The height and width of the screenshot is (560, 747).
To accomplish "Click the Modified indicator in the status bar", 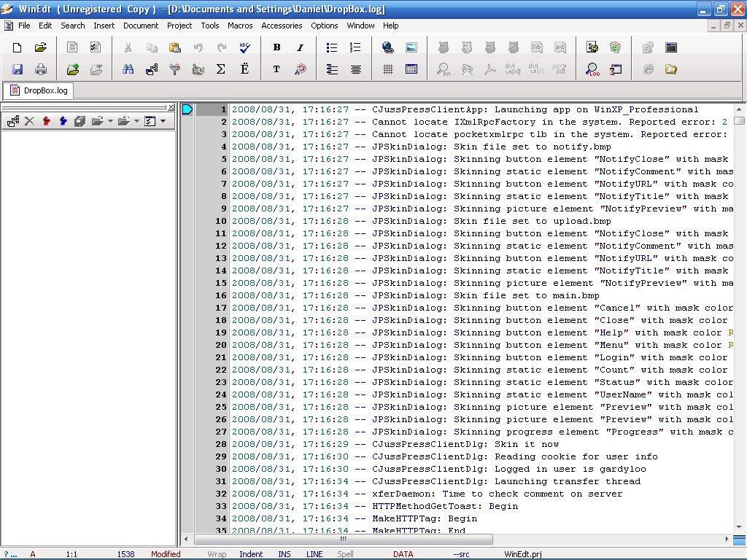I will click(166, 554).
